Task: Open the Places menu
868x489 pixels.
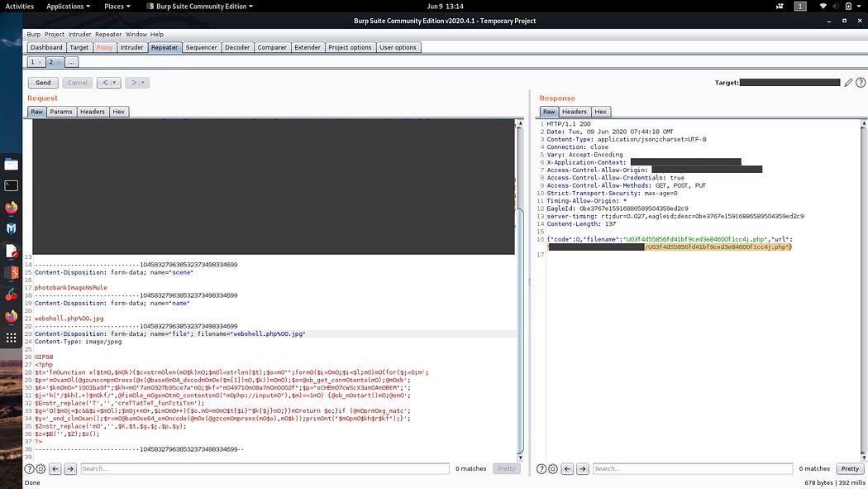Action: [117, 6]
